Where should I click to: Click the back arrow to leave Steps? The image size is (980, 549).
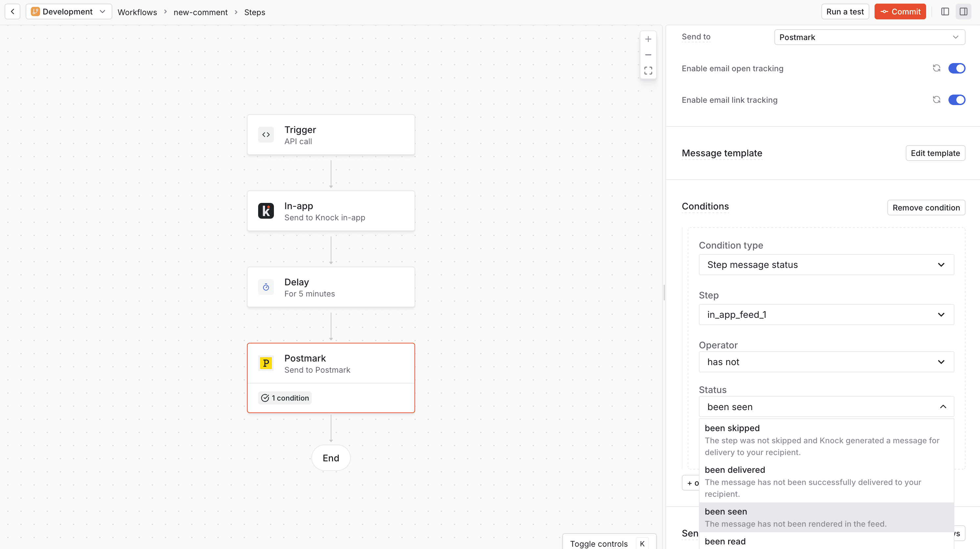12,11
